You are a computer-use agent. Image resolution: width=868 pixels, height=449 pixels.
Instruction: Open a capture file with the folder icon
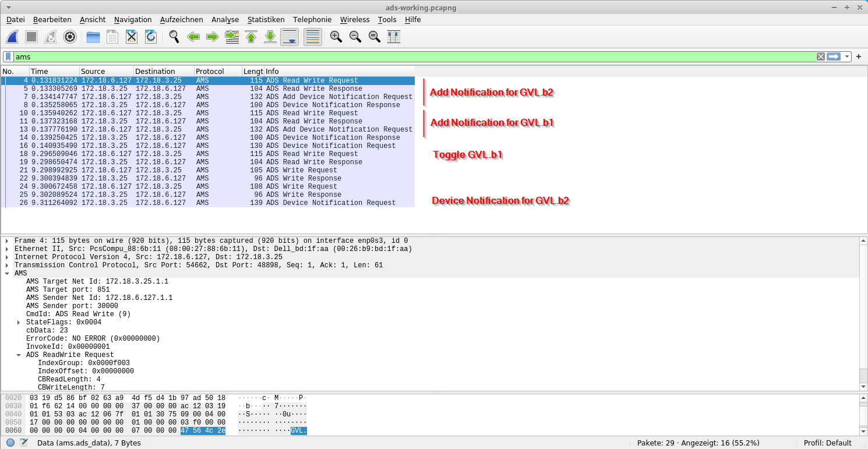(93, 37)
